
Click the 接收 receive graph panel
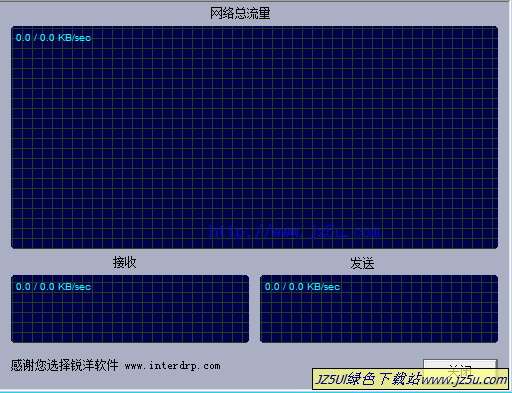[x=130, y=309]
